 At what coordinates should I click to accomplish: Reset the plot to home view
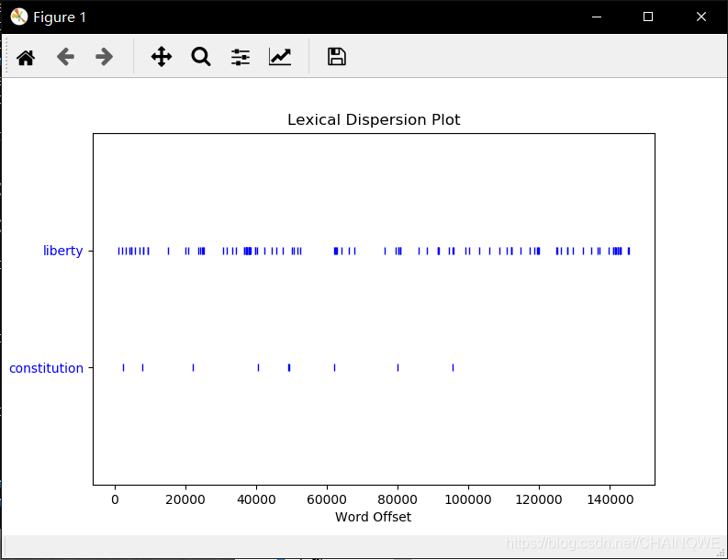tap(26, 57)
